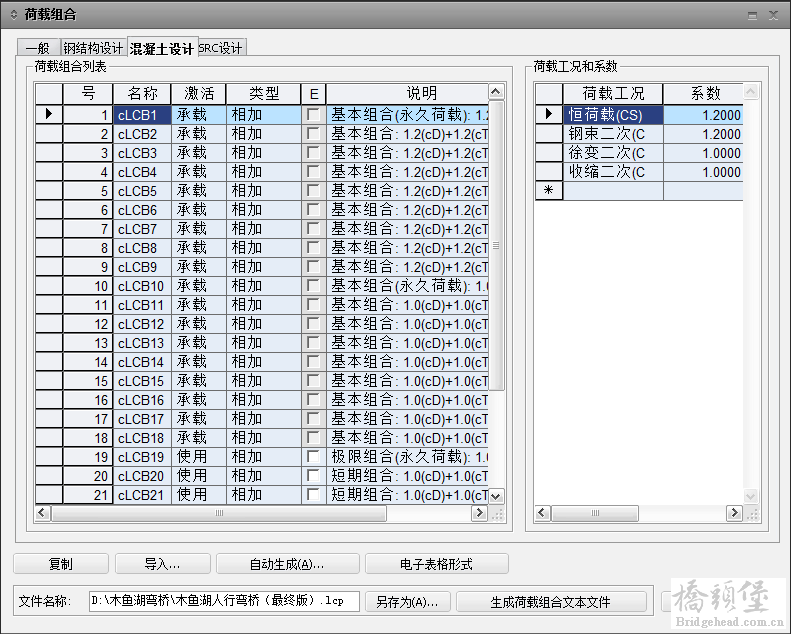This screenshot has width=791, height=634.
Task: Select the 收缩二次 load case cell
Action: pyautogui.click(x=613, y=171)
